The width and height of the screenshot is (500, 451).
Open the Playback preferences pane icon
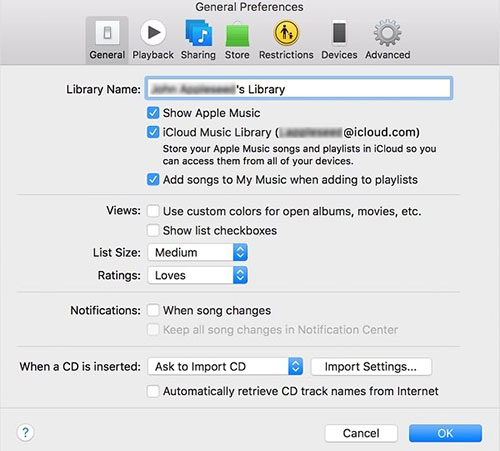click(153, 33)
